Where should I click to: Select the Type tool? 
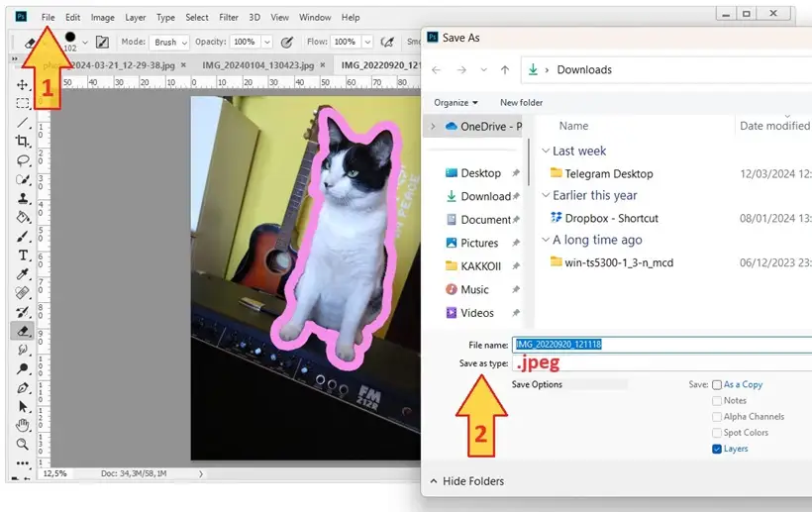tap(22, 256)
